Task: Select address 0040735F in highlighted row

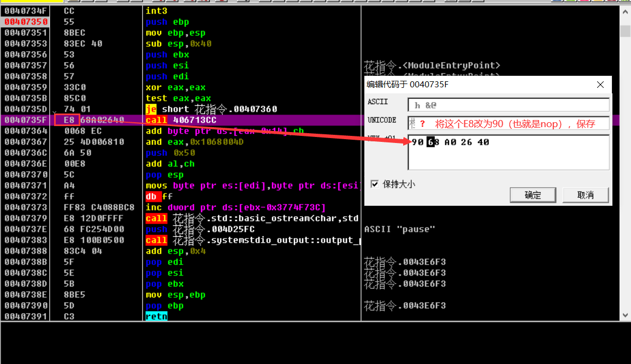Action: 26,120
